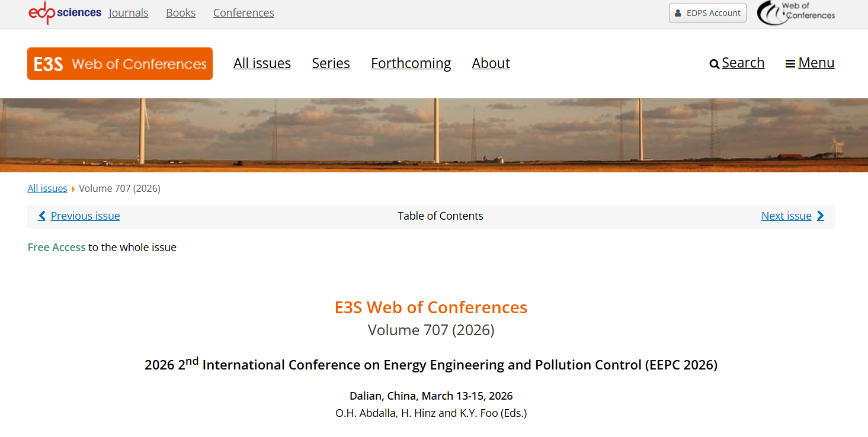The height and width of the screenshot is (437, 868).
Task: Open the Series navigation item
Action: [x=331, y=63]
